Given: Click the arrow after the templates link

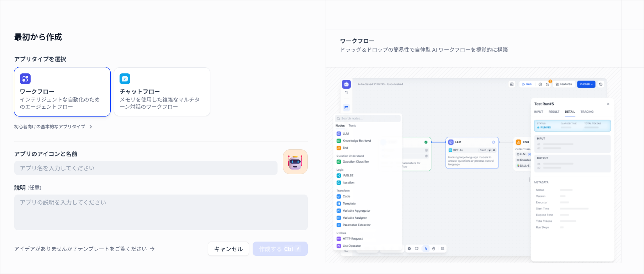Looking at the screenshot, I should click(x=152, y=249).
